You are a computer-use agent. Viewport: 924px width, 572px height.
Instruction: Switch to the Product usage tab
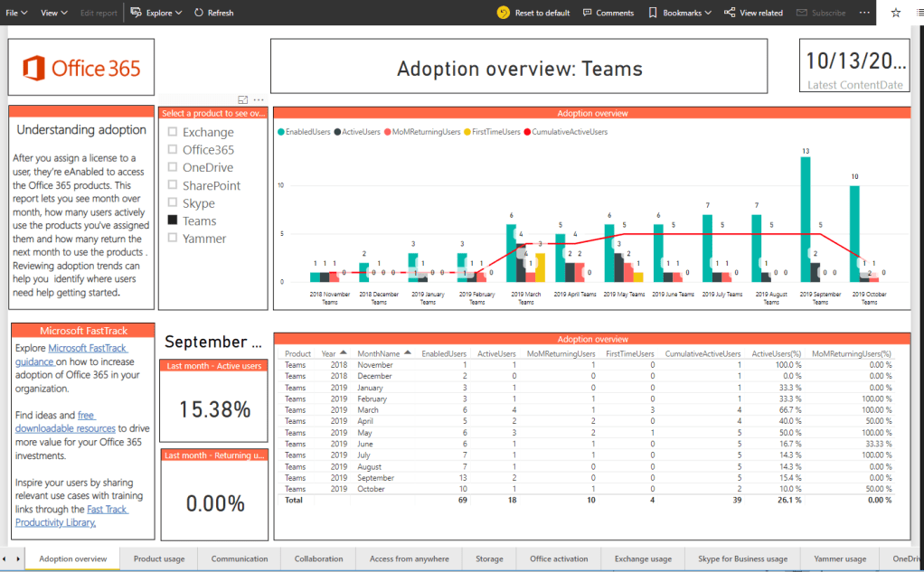coord(160,558)
